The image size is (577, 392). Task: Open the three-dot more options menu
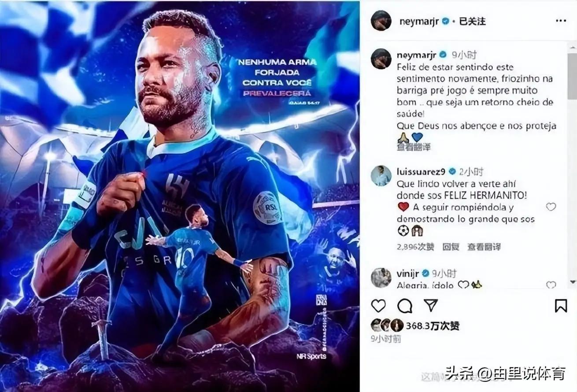(x=561, y=21)
